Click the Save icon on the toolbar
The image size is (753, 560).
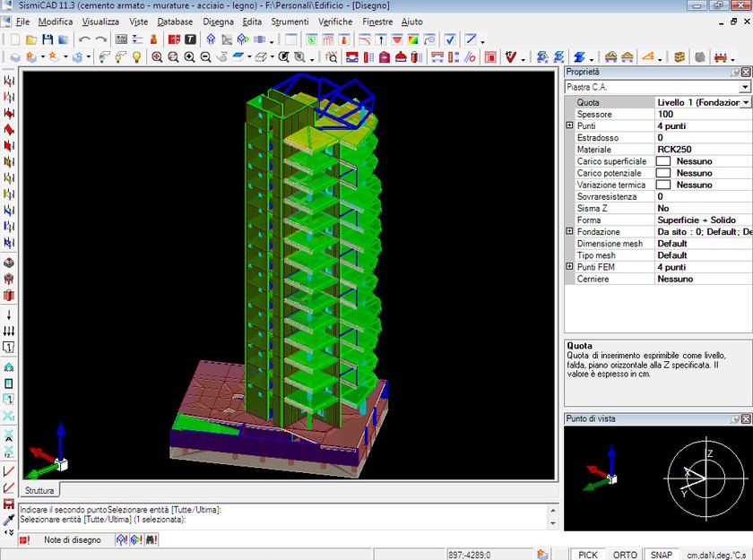tap(47, 40)
